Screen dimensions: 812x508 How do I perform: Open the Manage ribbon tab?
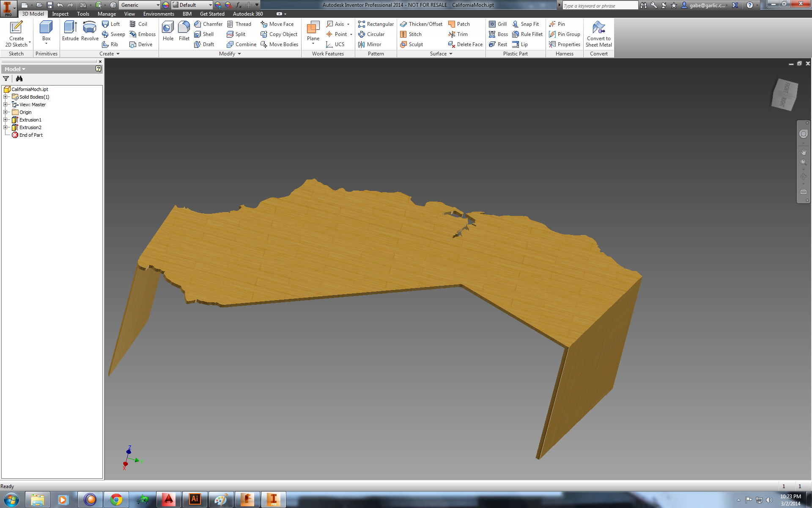tap(107, 14)
